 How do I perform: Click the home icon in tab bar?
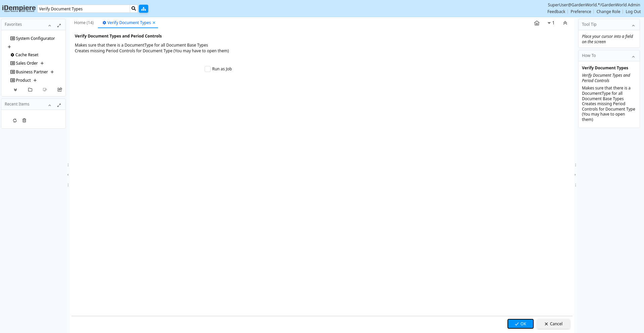(x=537, y=23)
